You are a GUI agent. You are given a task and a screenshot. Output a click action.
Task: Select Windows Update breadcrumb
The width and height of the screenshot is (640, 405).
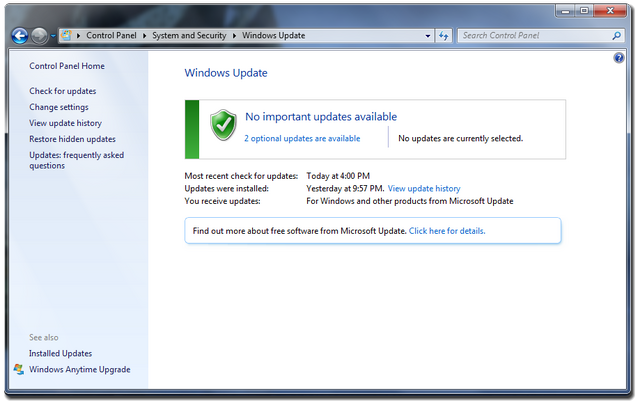(273, 36)
